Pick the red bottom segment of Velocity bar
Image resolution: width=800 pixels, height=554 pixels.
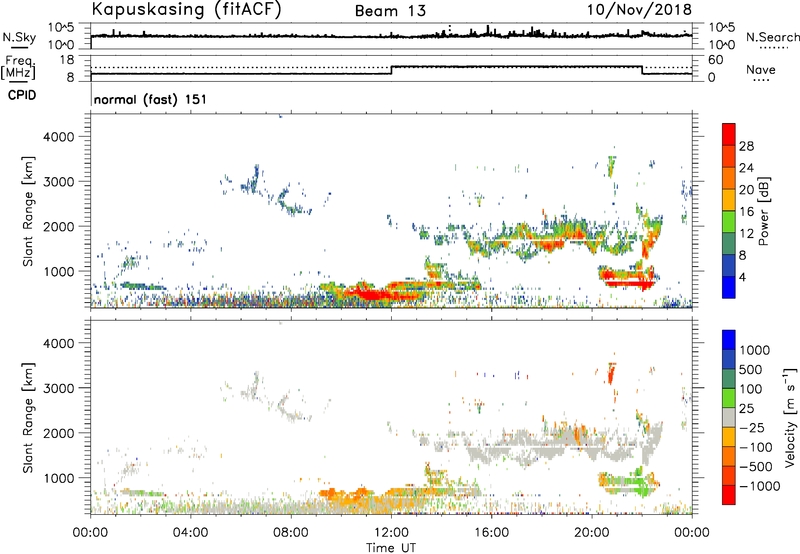729,496
